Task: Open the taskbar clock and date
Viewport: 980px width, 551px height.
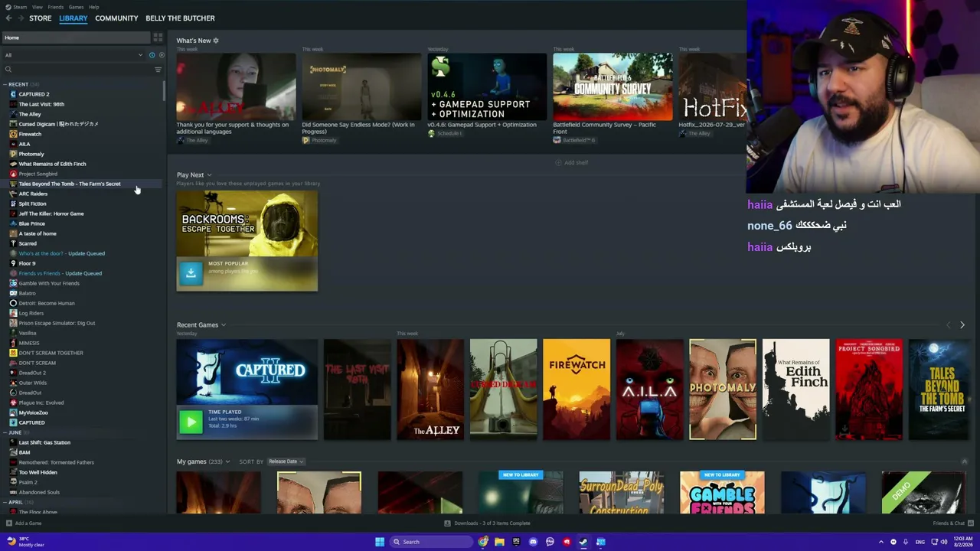Action: point(962,542)
